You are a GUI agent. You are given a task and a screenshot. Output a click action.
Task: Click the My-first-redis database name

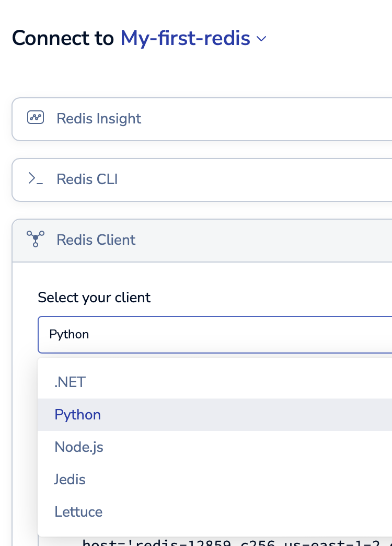[x=185, y=38]
